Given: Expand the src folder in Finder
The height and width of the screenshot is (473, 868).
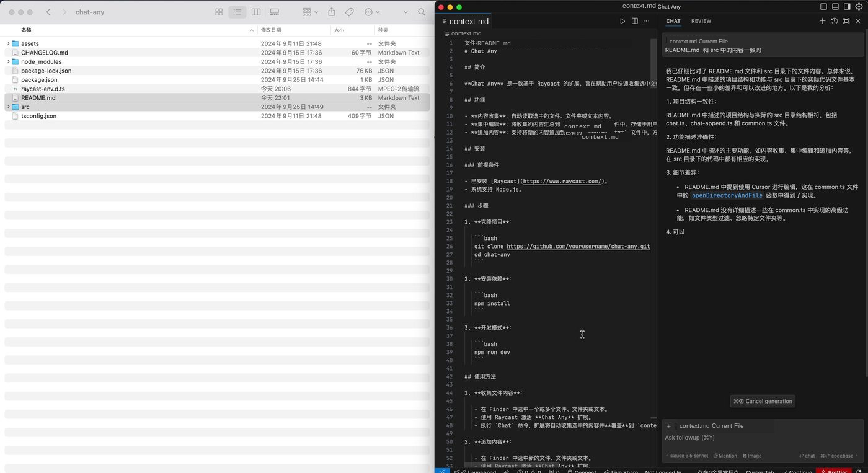Looking at the screenshot, I should pos(8,107).
